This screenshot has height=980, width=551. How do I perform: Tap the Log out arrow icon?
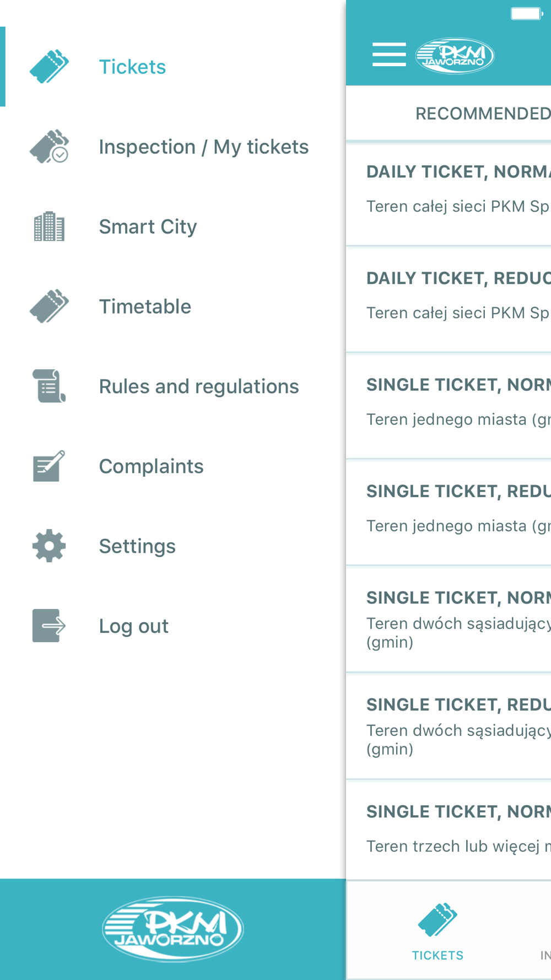point(49,626)
